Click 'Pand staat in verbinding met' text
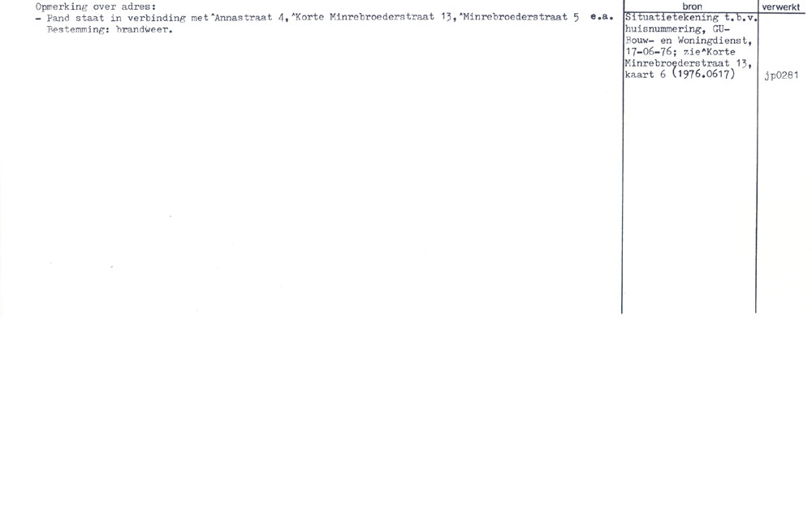The height and width of the screenshot is (527, 812). coord(127,18)
